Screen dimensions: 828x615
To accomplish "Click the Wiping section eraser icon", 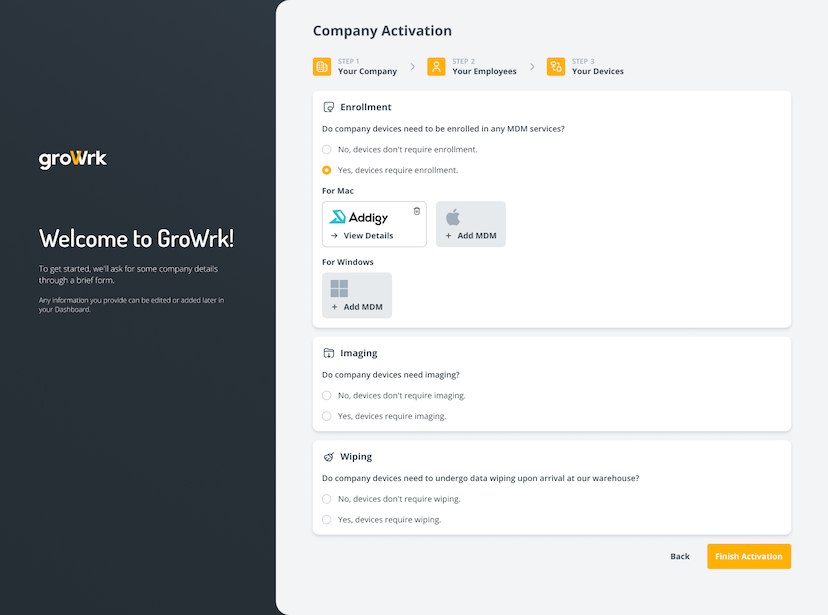I will pyautogui.click(x=328, y=456).
